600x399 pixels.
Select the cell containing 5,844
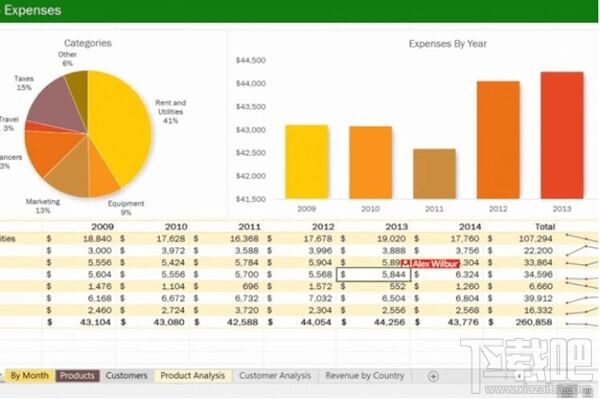(373, 274)
